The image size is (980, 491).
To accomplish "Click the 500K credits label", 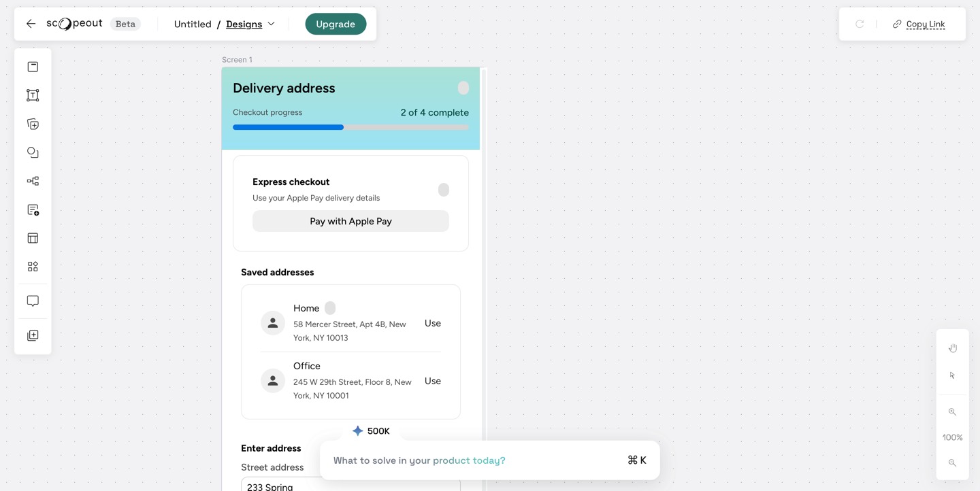I will click(x=378, y=431).
